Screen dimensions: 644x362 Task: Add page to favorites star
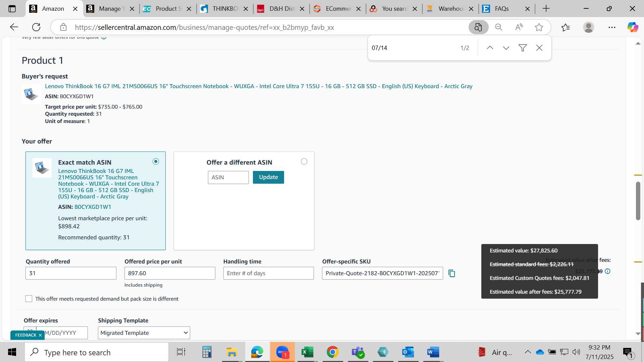click(539, 27)
